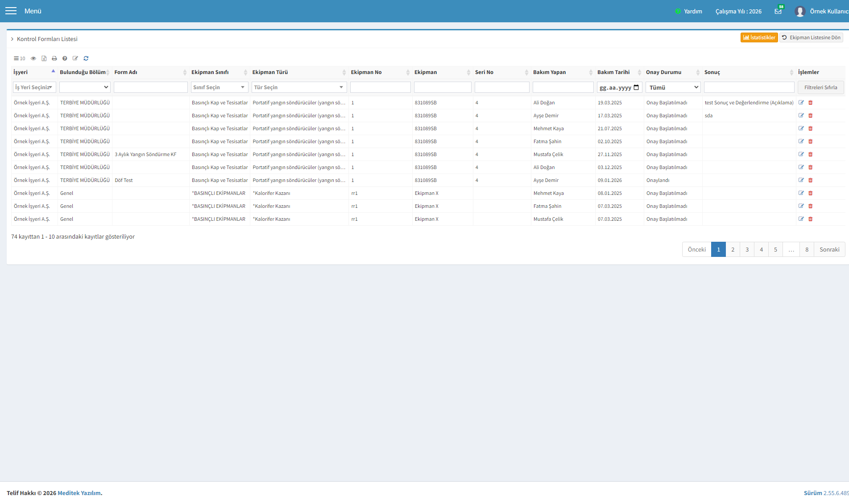Delete the record dated 17.03.2025

[x=811, y=116]
